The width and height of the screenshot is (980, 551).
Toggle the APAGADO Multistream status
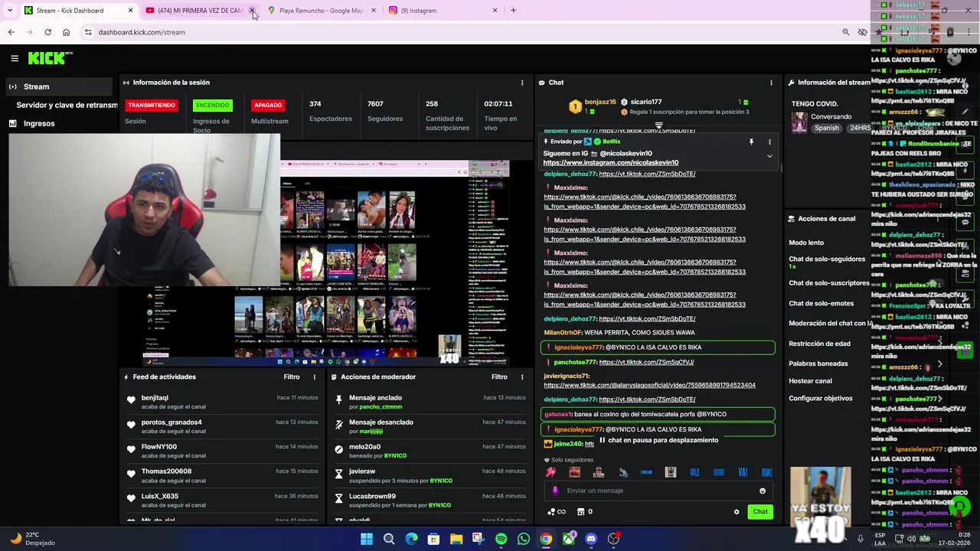268,105
